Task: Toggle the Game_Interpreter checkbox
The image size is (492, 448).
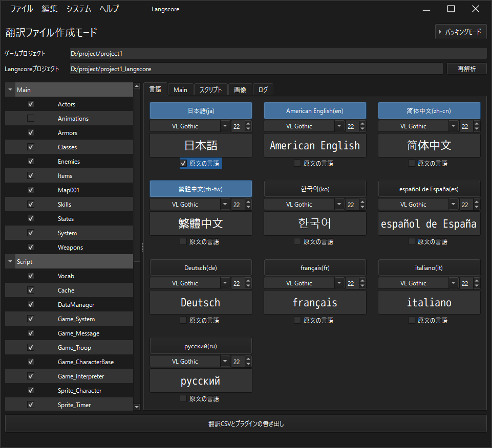Action: (x=30, y=376)
